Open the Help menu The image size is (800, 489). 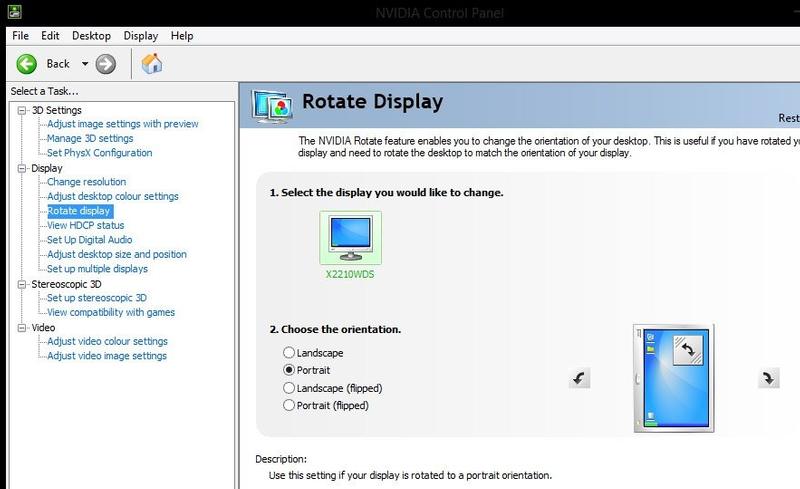pyautogui.click(x=182, y=36)
